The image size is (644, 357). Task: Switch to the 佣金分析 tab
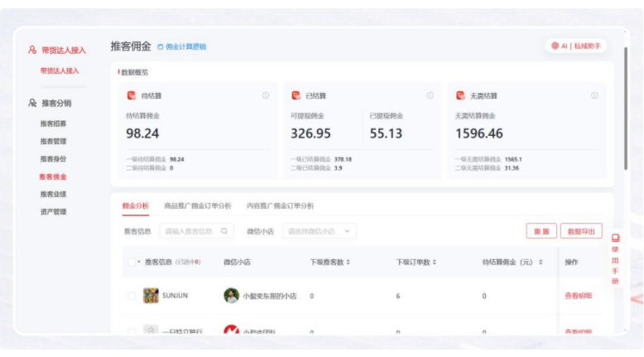coord(135,205)
